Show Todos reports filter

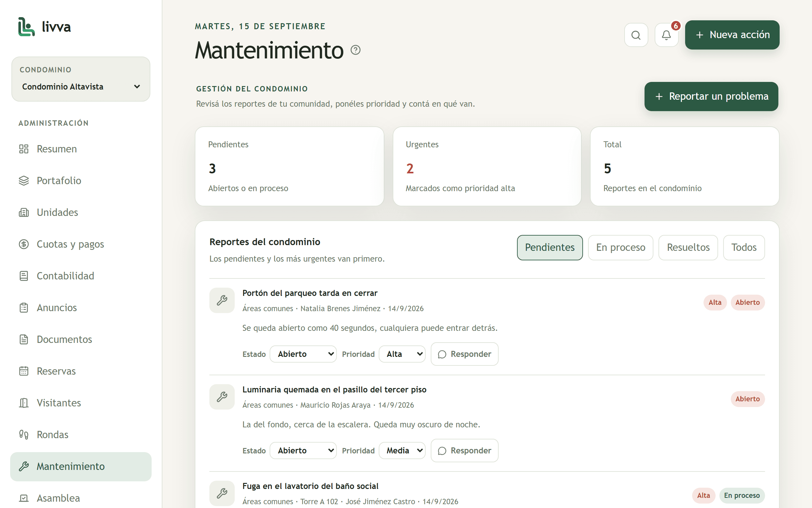point(743,248)
